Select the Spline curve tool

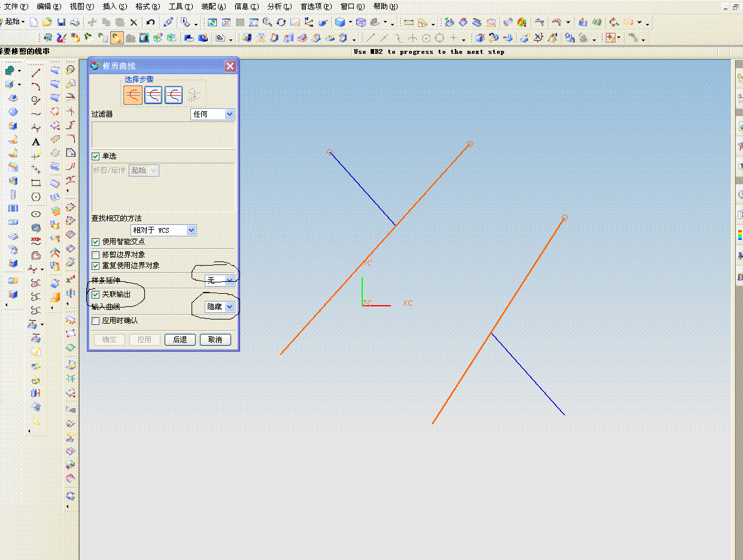click(36, 114)
